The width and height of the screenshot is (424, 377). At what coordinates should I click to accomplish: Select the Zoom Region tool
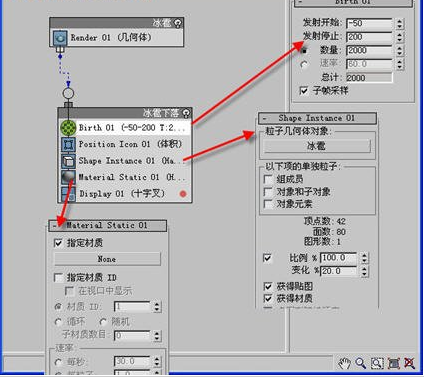[x=377, y=363]
